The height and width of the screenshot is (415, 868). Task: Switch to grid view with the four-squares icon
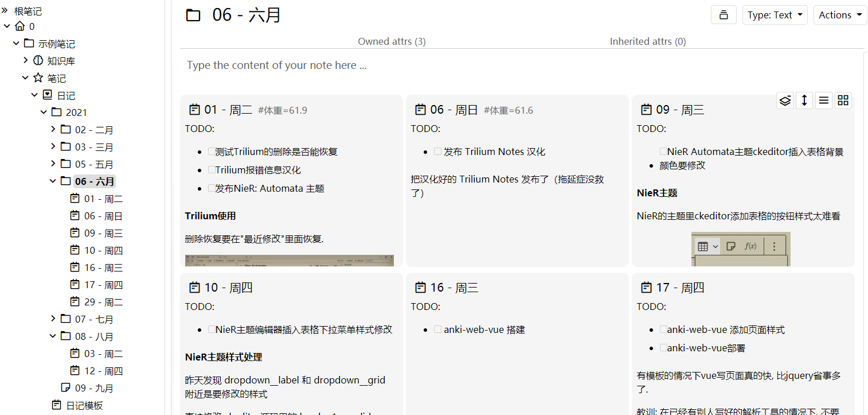coord(843,100)
